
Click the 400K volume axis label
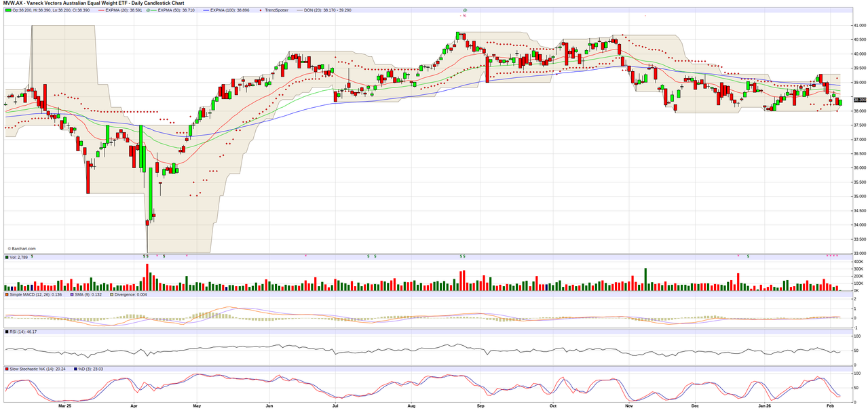pos(857,262)
